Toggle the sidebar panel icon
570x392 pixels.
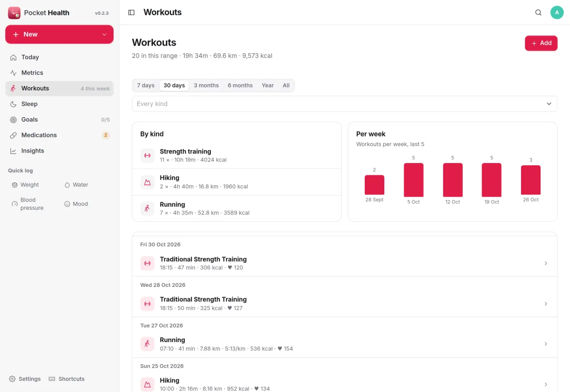tap(132, 12)
